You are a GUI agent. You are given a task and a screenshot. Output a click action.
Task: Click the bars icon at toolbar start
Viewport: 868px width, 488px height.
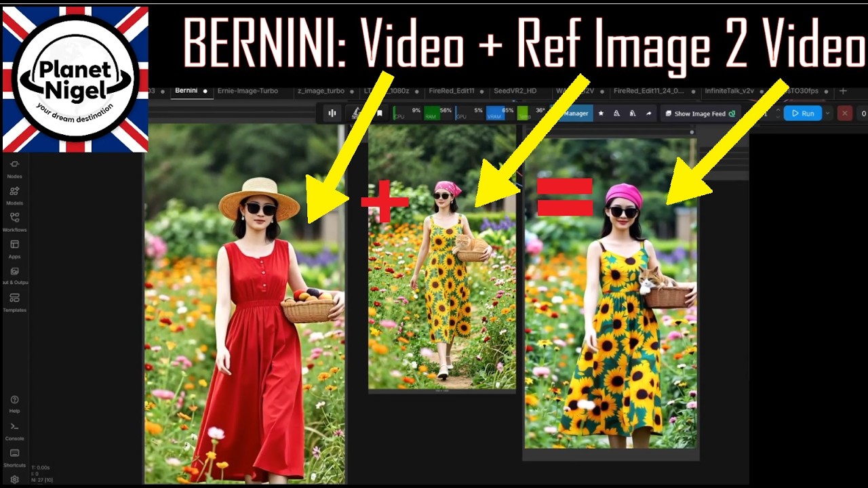332,113
